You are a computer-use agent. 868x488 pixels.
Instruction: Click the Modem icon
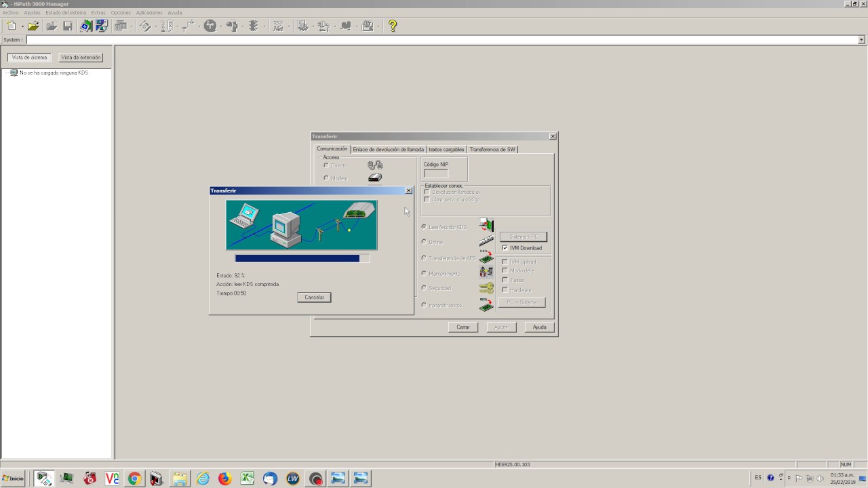click(x=375, y=178)
